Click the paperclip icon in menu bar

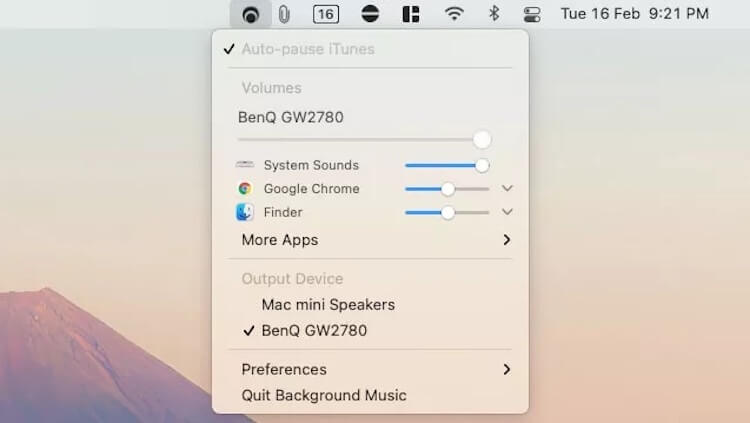pos(284,14)
